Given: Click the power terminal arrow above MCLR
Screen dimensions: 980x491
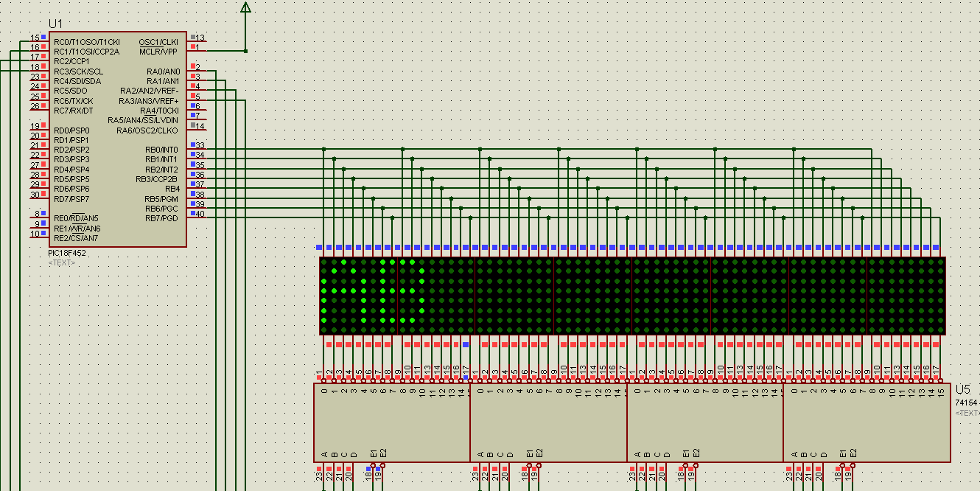Looking at the screenshot, I should click(x=245, y=7).
